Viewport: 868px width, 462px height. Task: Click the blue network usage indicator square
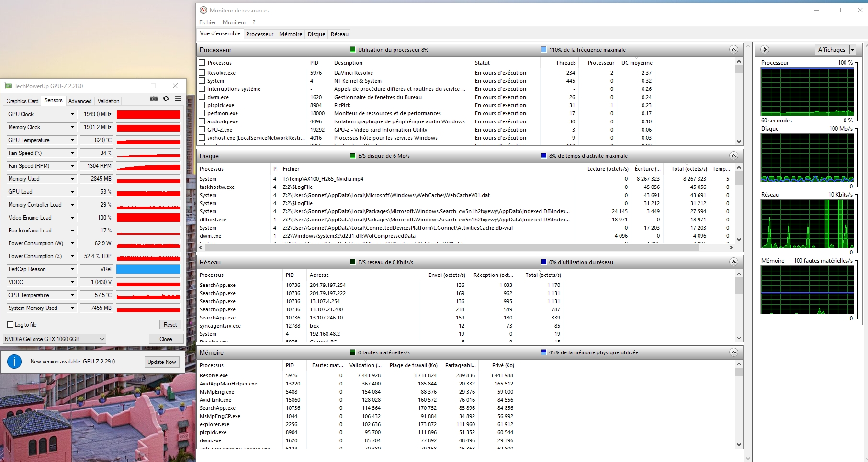(x=543, y=262)
